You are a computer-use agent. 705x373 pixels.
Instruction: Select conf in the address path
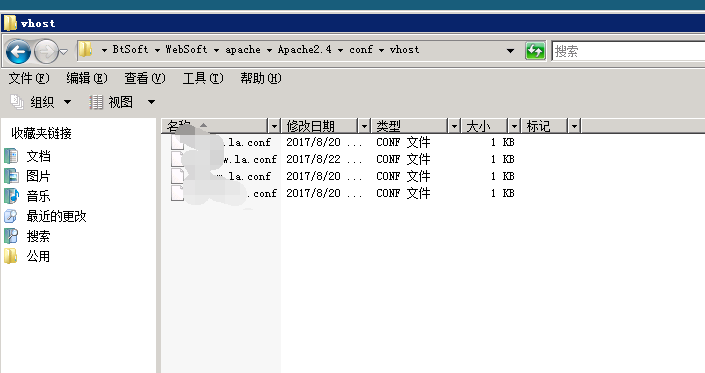tap(361, 49)
